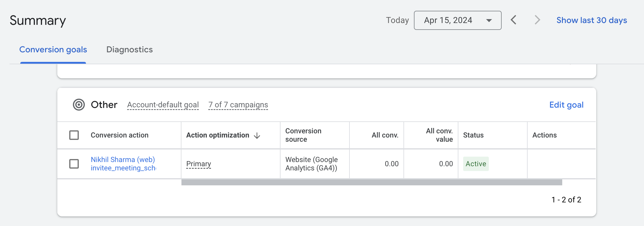Click the Action optimization sort arrow
The image size is (644, 226).
click(x=257, y=135)
